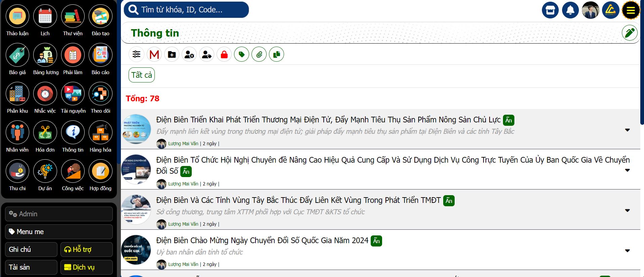
Task: Open the Hóa đơn invoice module
Action: click(x=45, y=133)
